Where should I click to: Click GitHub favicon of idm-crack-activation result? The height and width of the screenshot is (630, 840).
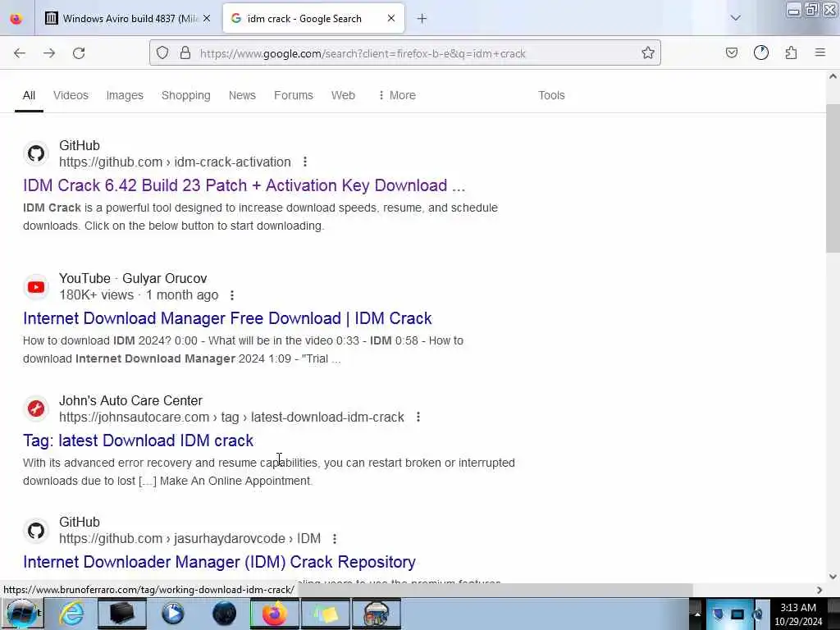point(36,153)
